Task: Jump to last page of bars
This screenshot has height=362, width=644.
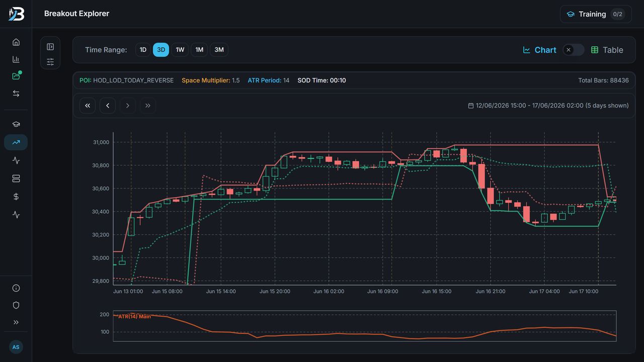Action: [148, 106]
